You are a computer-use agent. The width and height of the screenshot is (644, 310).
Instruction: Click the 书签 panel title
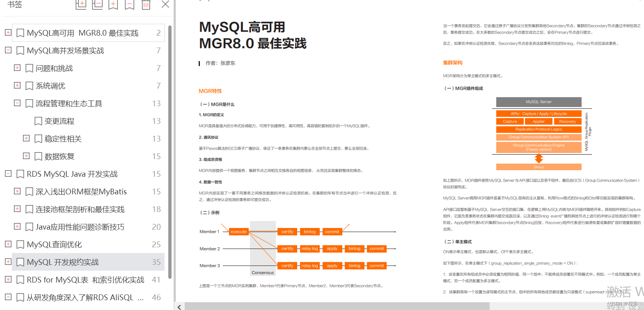[15, 5]
